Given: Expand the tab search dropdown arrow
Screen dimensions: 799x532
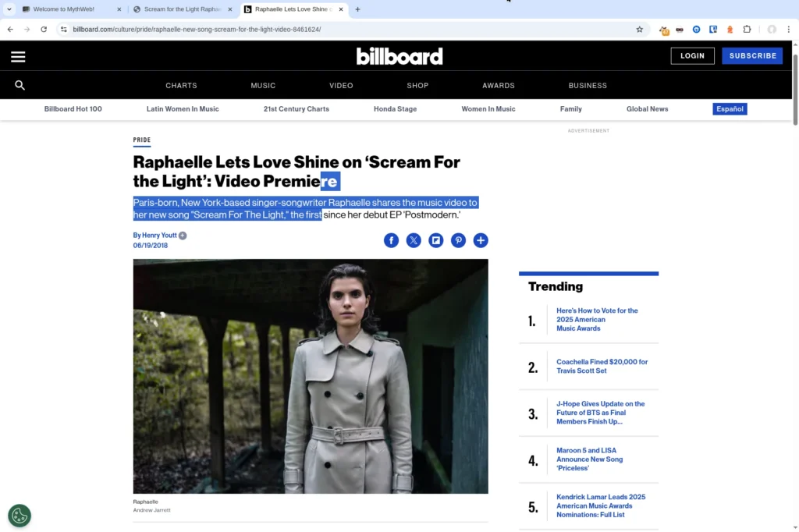Looking at the screenshot, I should (x=9, y=9).
